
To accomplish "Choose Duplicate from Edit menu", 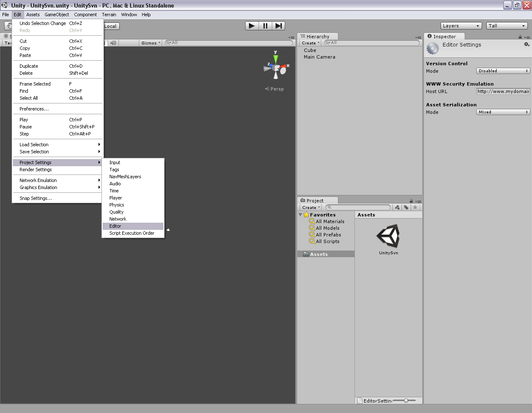I will point(57,66).
